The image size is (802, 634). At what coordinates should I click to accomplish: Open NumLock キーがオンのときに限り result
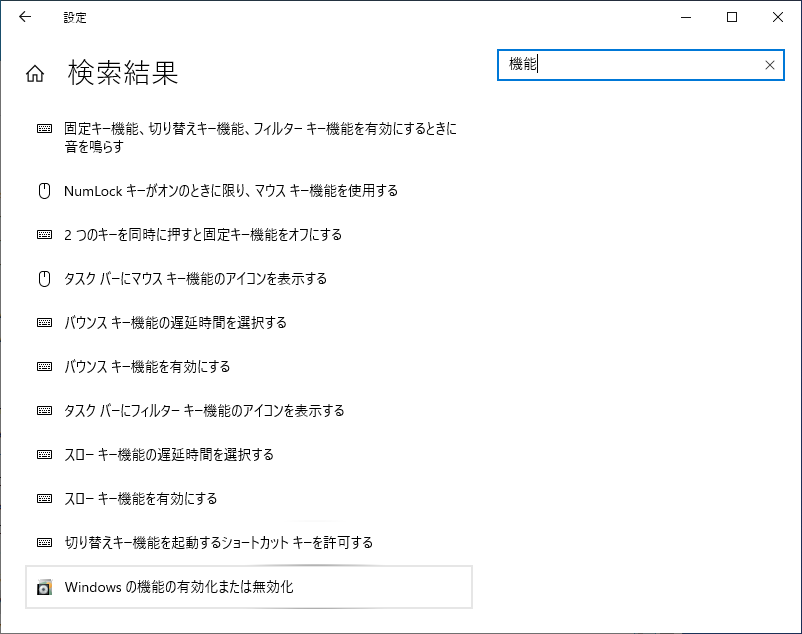tap(231, 191)
